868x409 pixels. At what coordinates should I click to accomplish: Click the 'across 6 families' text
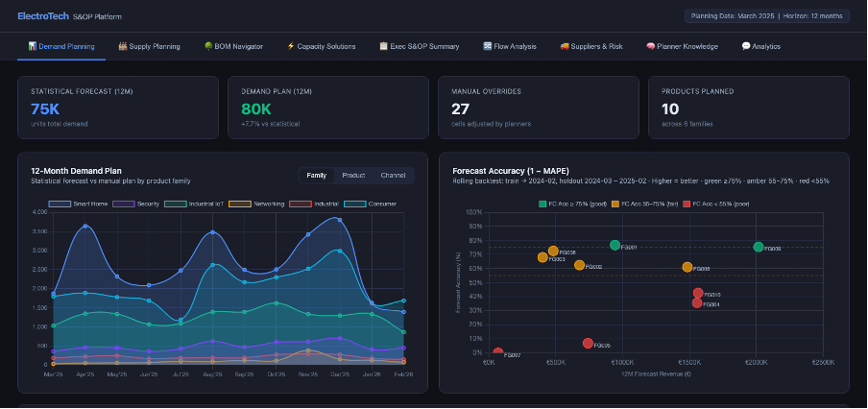(x=687, y=124)
